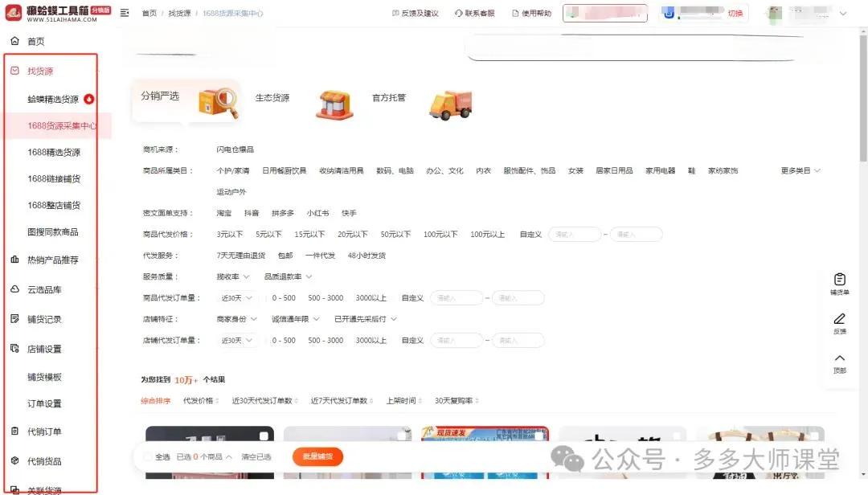Click the 清空已选 link

click(x=256, y=456)
